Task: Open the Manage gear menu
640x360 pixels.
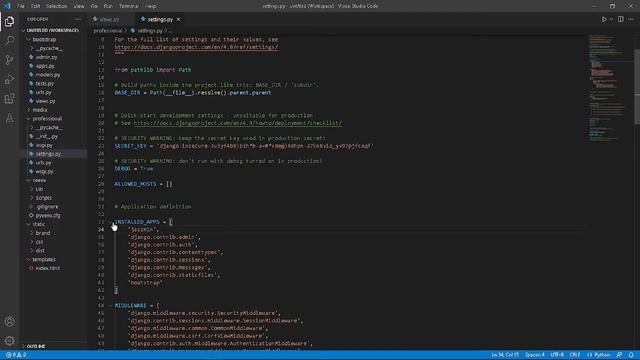Action: tap(9, 340)
